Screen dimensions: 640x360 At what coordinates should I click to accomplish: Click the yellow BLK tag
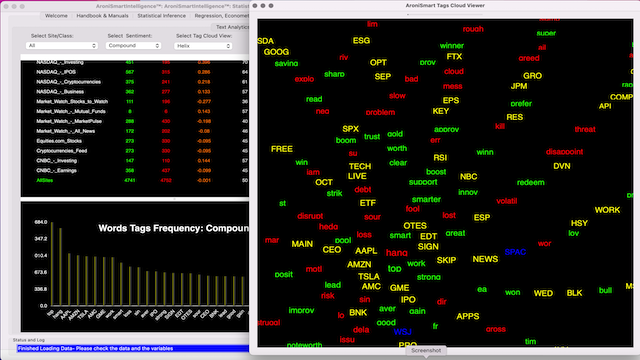tap(574, 293)
